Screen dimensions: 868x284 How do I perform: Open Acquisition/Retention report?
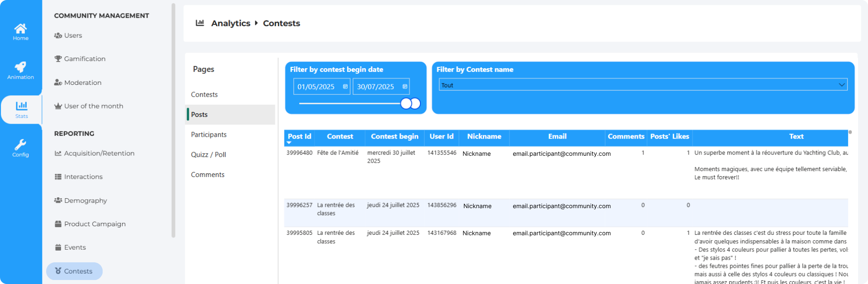[99, 154]
